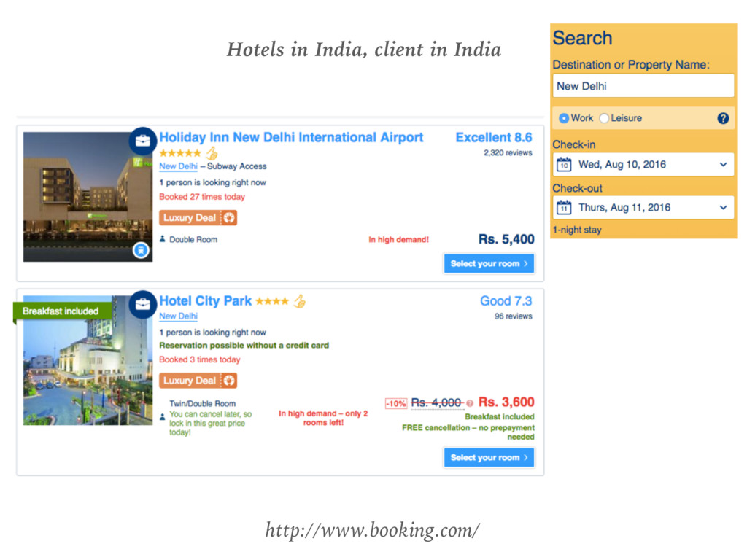Open the Hotel City Park photo

click(x=88, y=360)
